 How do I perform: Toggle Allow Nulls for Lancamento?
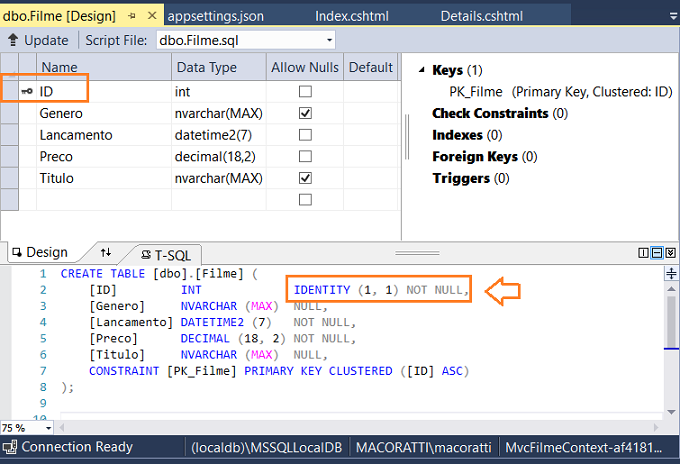coord(305,135)
